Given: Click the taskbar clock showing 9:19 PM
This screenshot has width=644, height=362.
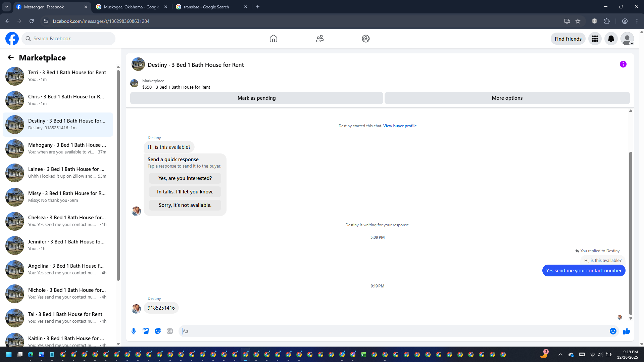Looking at the screenshot, I should tap(627, 355).
